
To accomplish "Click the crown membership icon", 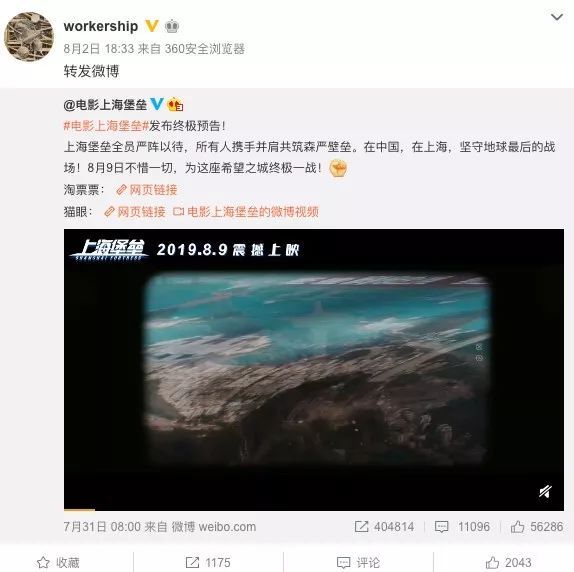I will (172, 26).
